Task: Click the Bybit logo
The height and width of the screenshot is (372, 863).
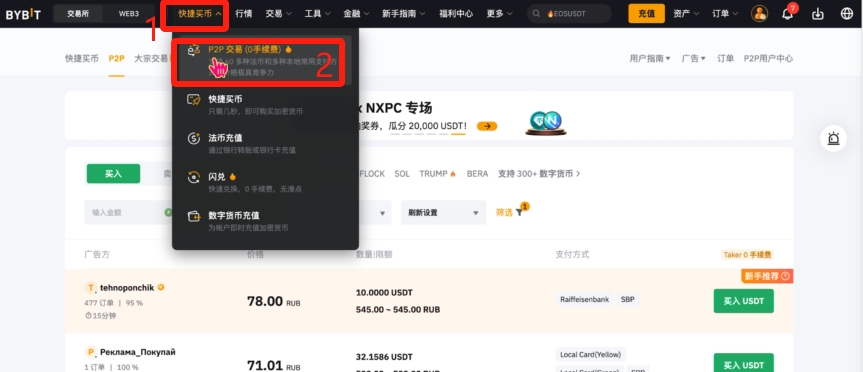Action: click(x=23, y=14)
